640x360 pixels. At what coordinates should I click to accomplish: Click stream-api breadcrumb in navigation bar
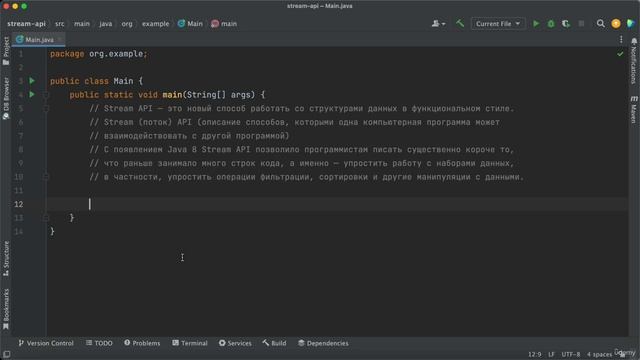click(x=26, y=24)
